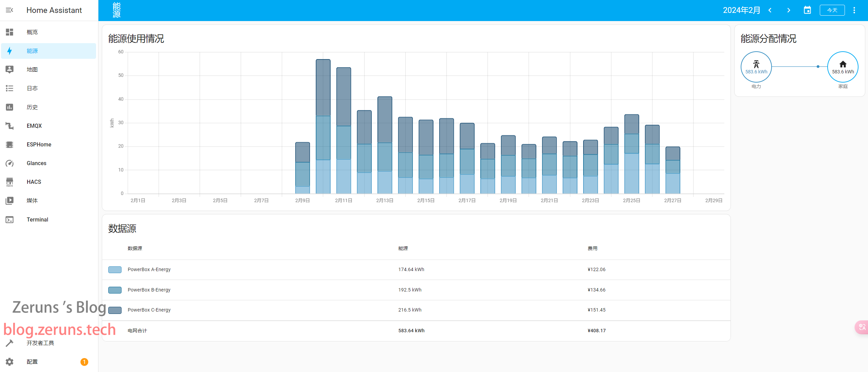Go to previous month arrow
Viewport: 868px width, 372px height.
770,10
